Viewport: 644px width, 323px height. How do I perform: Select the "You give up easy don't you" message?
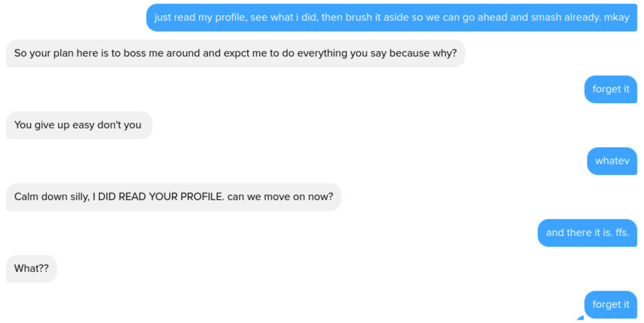click(79, 125)
